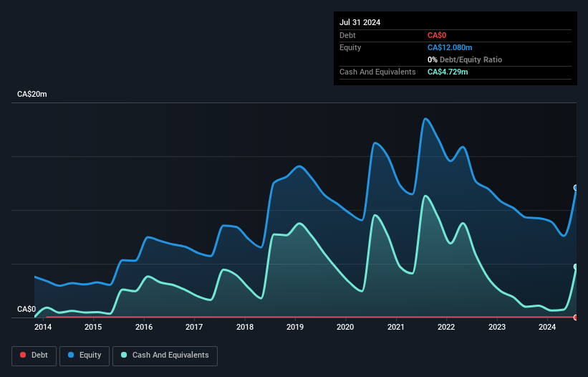The image size is (588, 377).
Task: Click the 2024 x-axis label
Action: click(547, 327)
